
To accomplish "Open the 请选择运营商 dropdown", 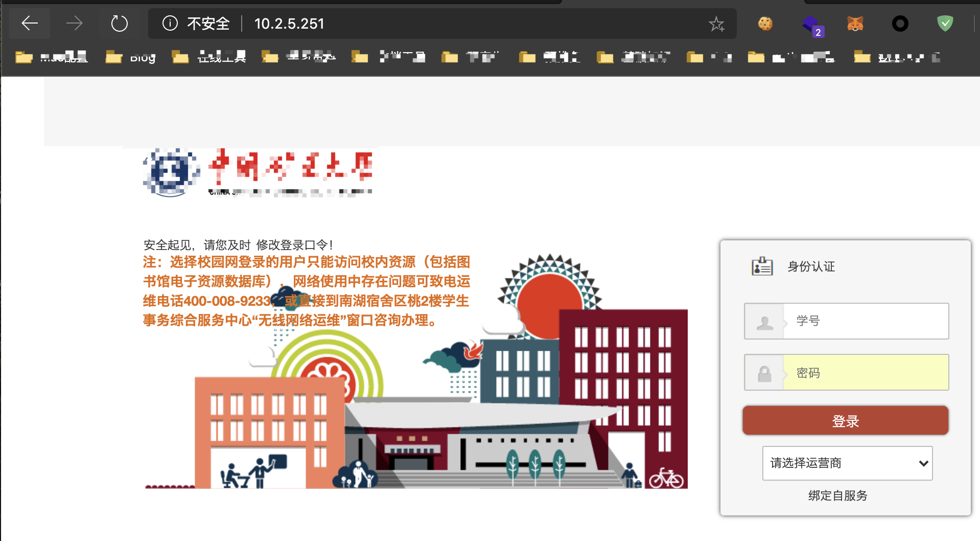I will pos(847,463).
